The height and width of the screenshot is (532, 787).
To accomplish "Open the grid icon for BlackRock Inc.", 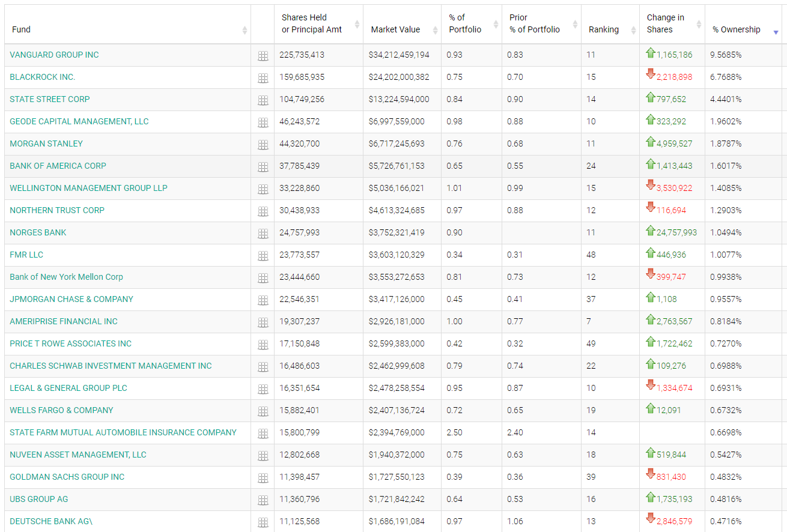I will pos(263,78).
